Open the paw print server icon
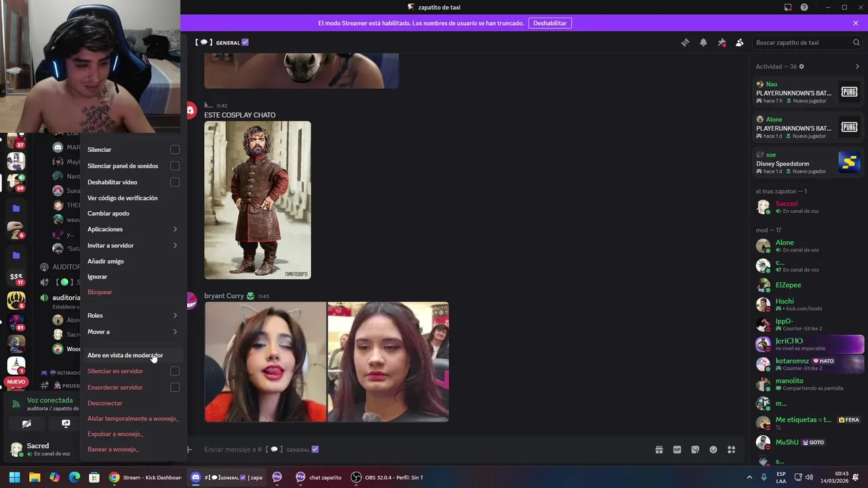The image size is (868, 488). 16,299
